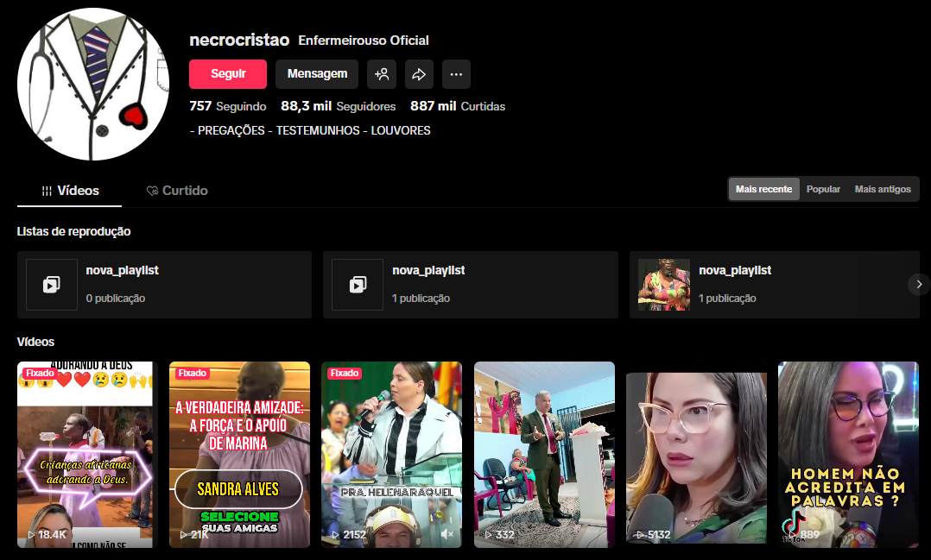Unmute the Pra. Helena Raquel video
The image size is (931, 560).
446,534
